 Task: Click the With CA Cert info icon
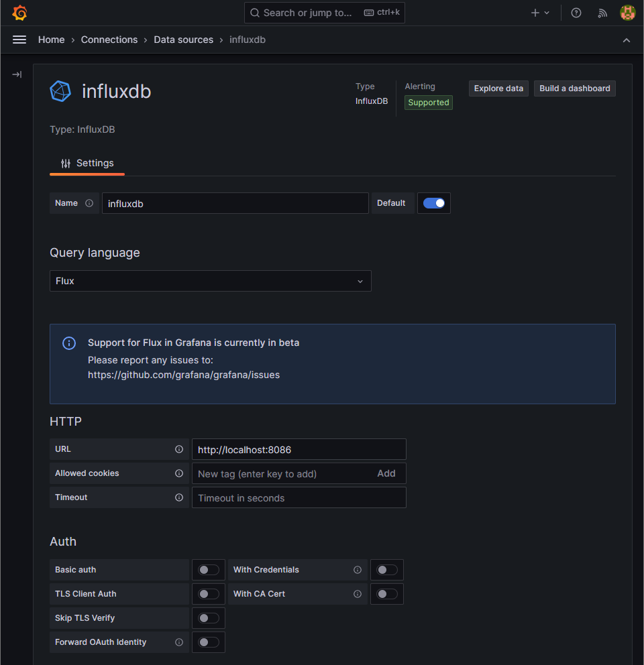[358, 594]
